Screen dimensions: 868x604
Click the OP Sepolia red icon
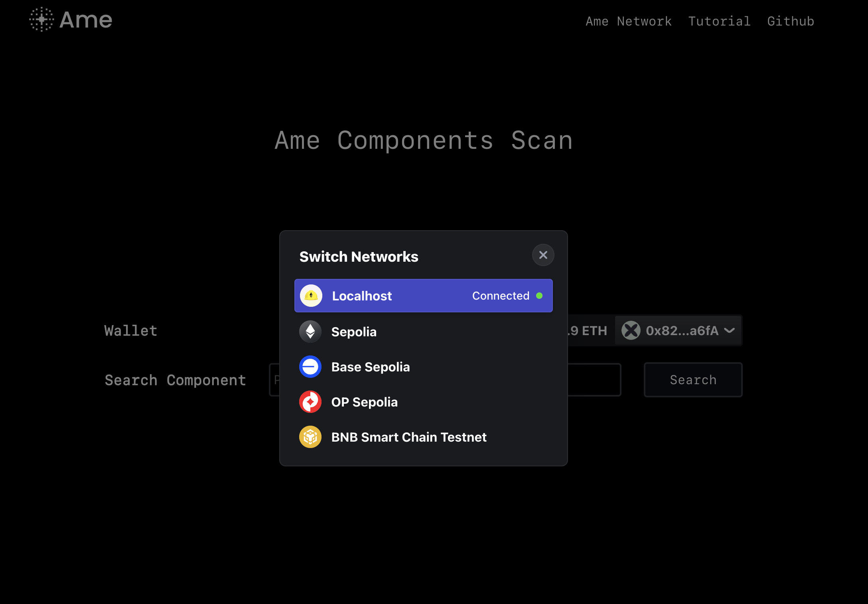[310, 402]
